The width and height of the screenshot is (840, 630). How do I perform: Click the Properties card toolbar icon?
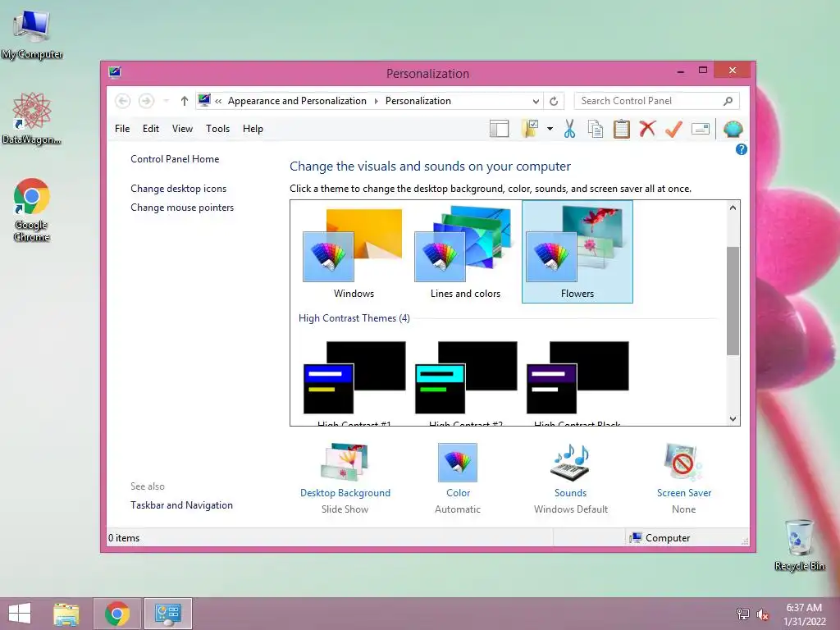[x=701, y=129]
